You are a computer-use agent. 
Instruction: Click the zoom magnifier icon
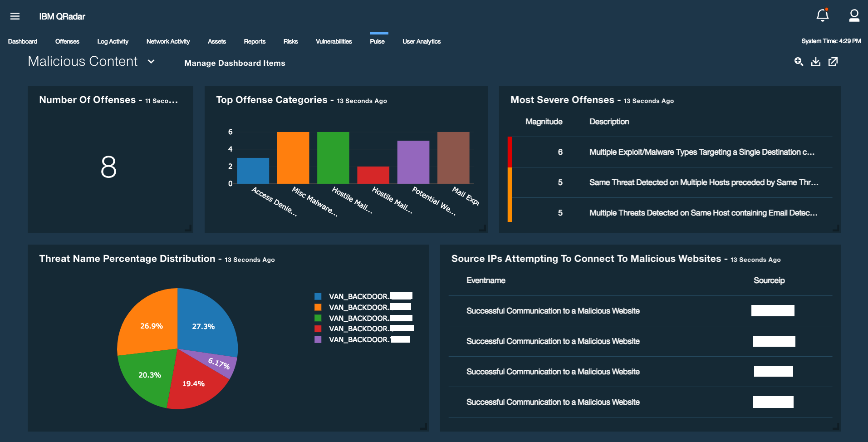pos(799,62)
